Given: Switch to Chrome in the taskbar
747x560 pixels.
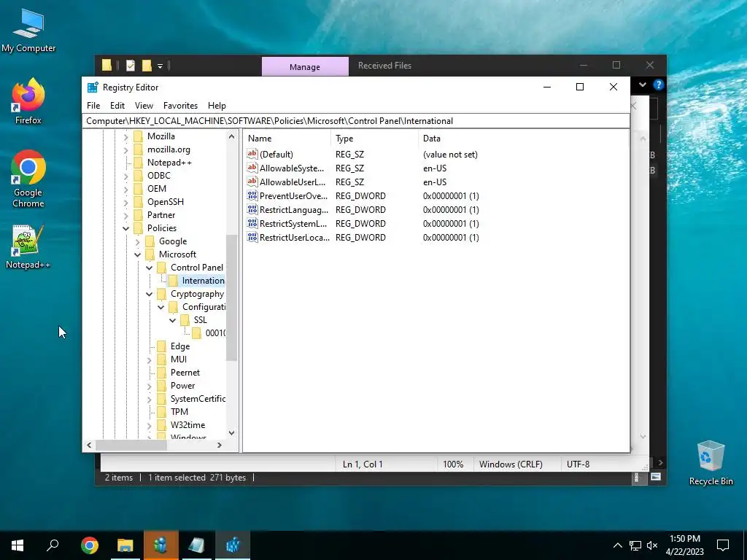Looking at the screenshot, I should (x=90, y=545).
